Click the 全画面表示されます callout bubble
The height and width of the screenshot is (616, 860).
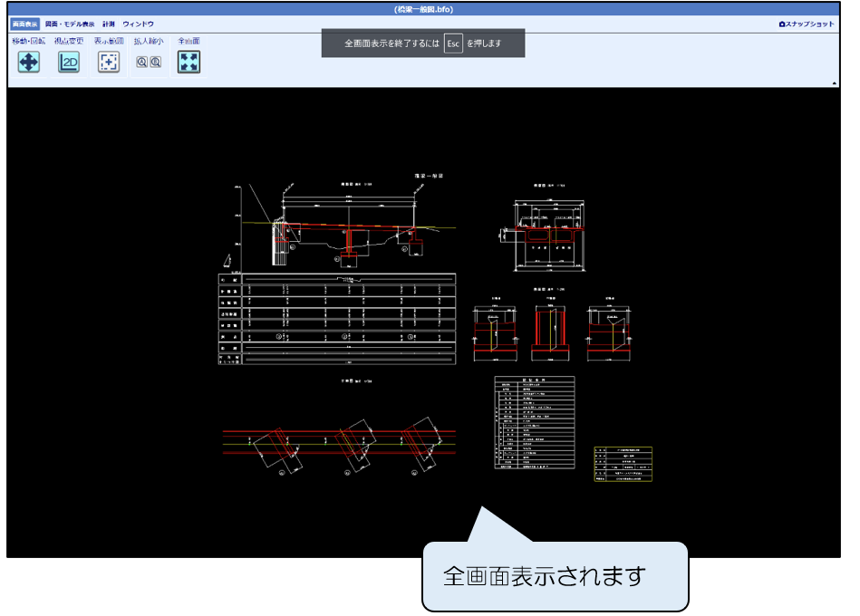[555, 576]
